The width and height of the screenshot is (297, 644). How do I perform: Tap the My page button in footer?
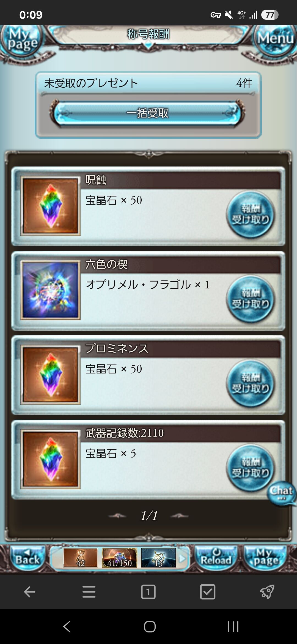(x=265, y=558)
